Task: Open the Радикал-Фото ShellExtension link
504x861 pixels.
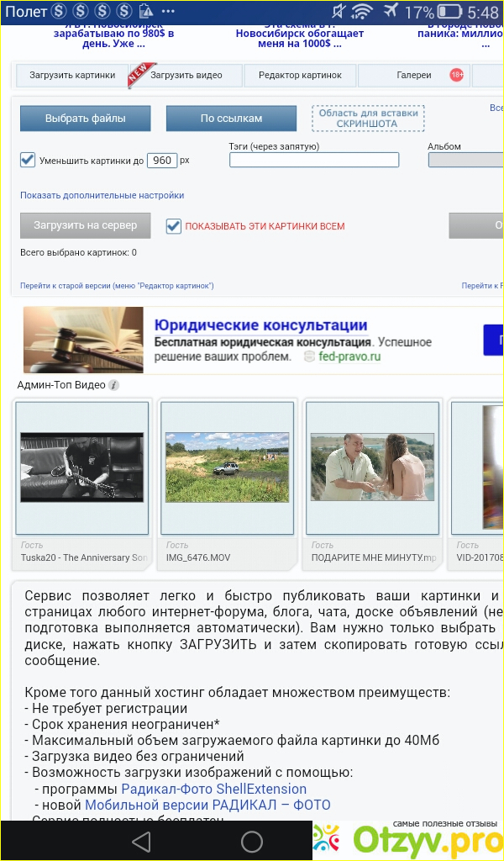Action: [x=214, y=789]
